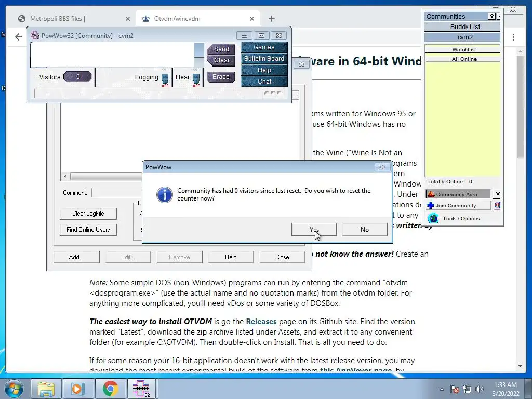Open a new browser tab

tap(271, 19)
